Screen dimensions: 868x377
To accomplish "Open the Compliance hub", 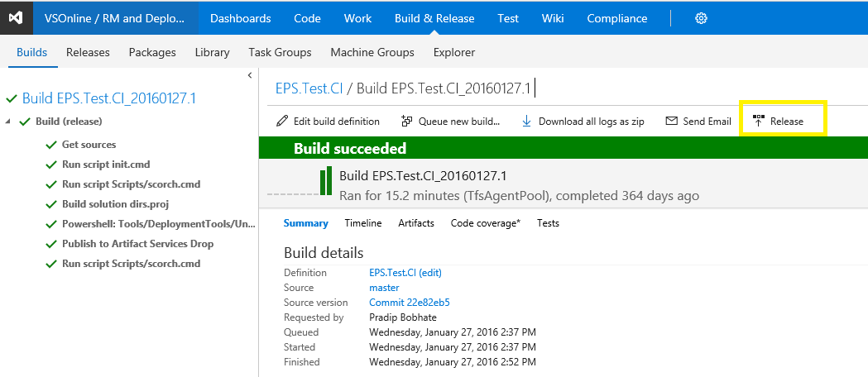I will pos(617,18).
